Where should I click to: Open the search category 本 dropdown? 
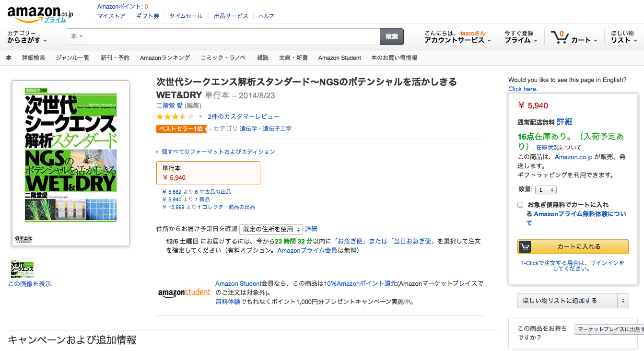coord(77,36)
